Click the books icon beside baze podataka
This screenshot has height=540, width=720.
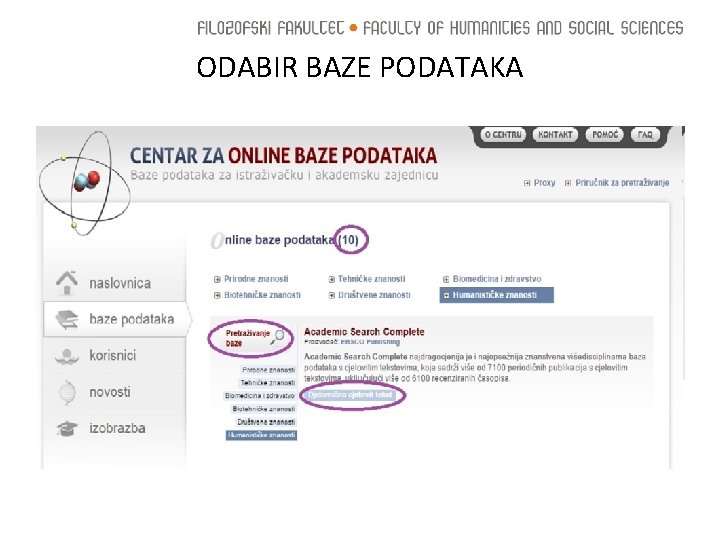pyautogui.click(x=67, y=319)
